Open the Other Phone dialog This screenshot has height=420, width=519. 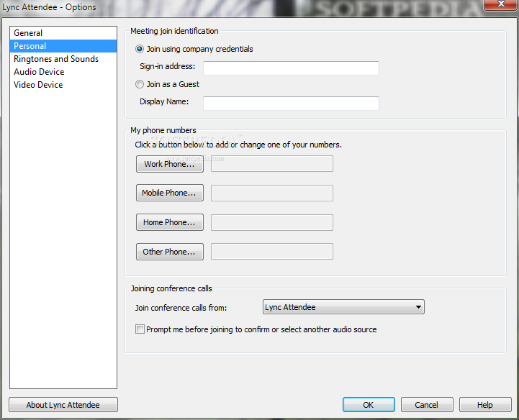click(x=170, y=252)
